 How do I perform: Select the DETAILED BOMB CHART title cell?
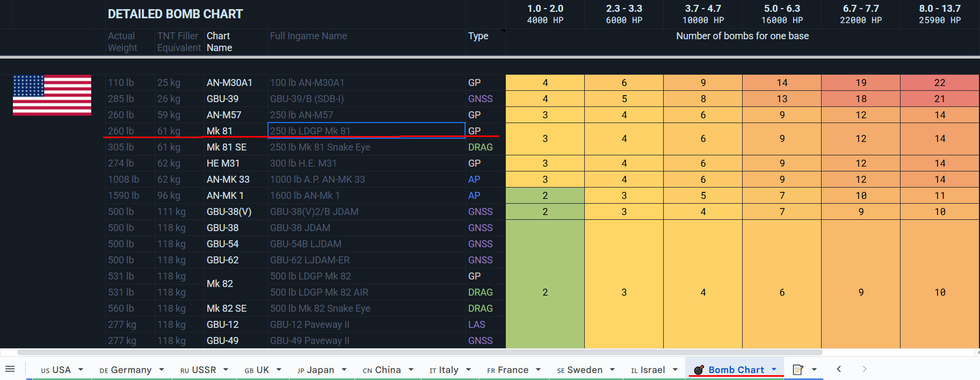[285, 14]
